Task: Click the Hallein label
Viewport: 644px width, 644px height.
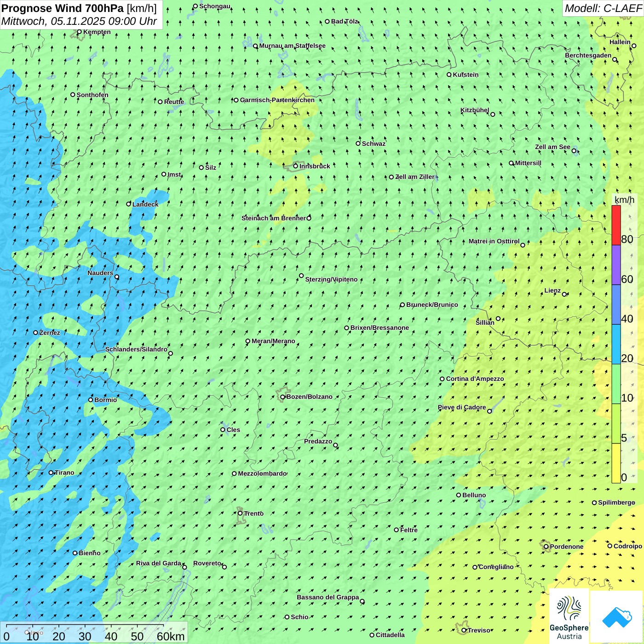Action: [620, 42]
